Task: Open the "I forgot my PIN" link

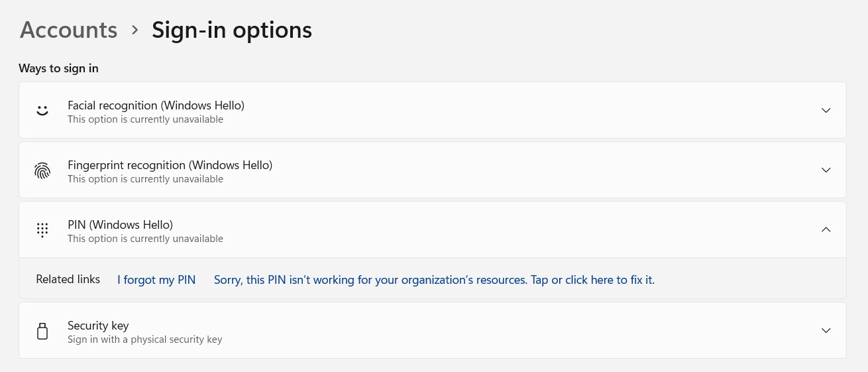Action: pos(156,280)
